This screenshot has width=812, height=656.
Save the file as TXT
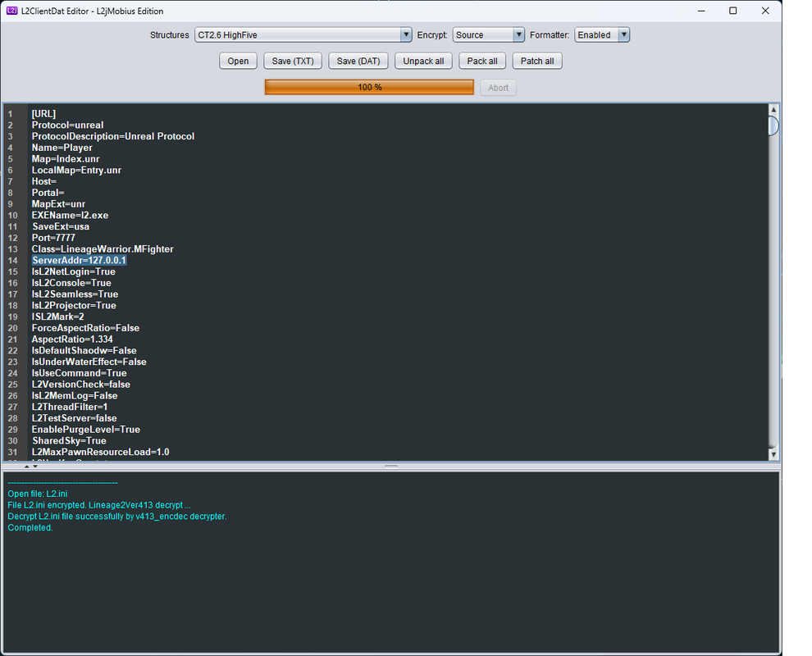click(293, 61)
